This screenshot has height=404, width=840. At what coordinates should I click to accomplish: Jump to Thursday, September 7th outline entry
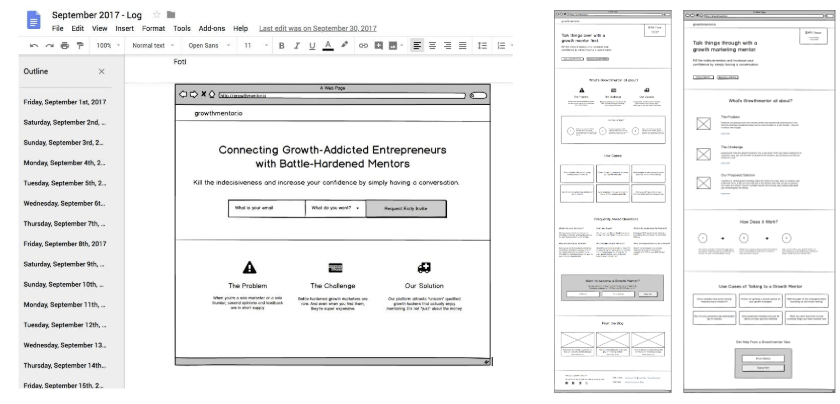click(65, 223)
